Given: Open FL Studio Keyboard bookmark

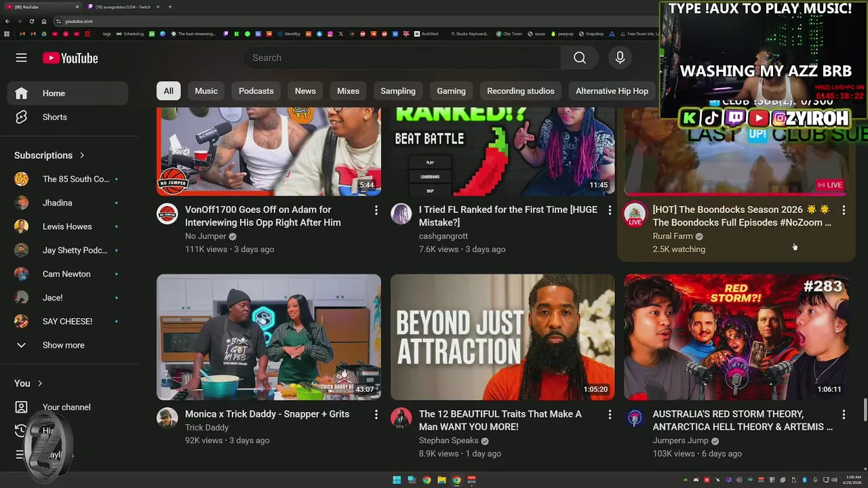Looking at the screenshot, I should click(x=469, y=34).
